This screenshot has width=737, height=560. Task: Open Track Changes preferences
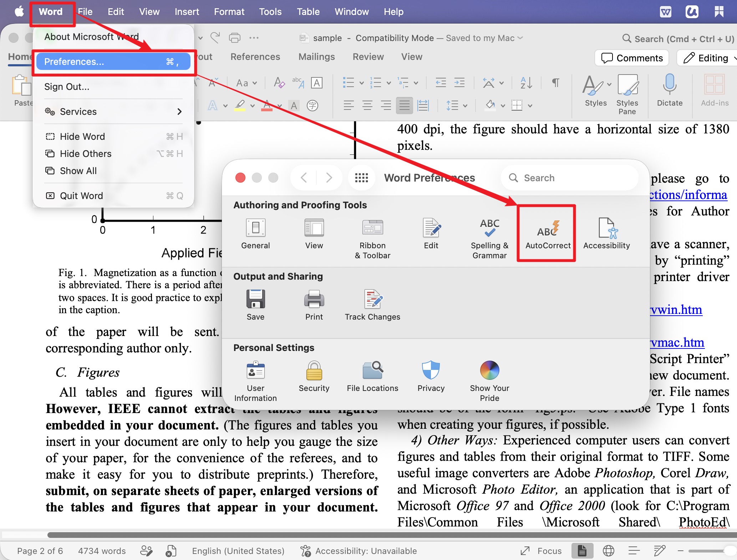pos(372,305)
